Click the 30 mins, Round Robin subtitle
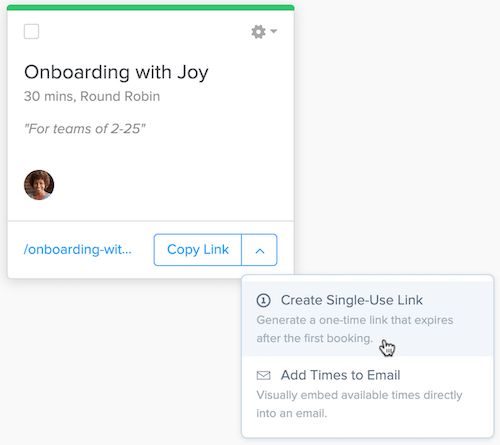This screenshot has width=500, height=445. [92, 96]
